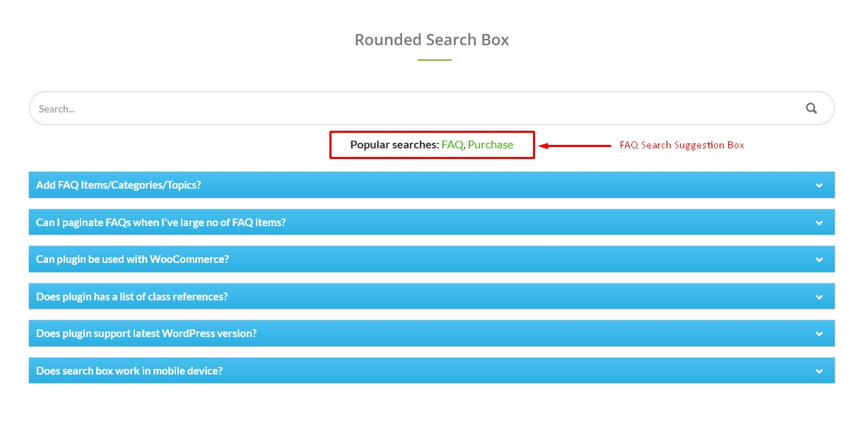
Task: Click the Purchase popular search link
Action: (492, 144)
